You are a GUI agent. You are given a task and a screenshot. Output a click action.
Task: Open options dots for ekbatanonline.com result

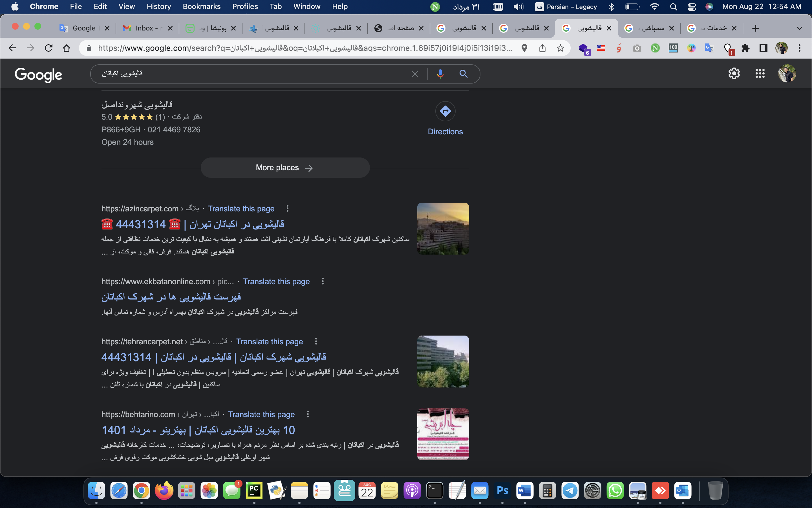click(x=323, y=281)
